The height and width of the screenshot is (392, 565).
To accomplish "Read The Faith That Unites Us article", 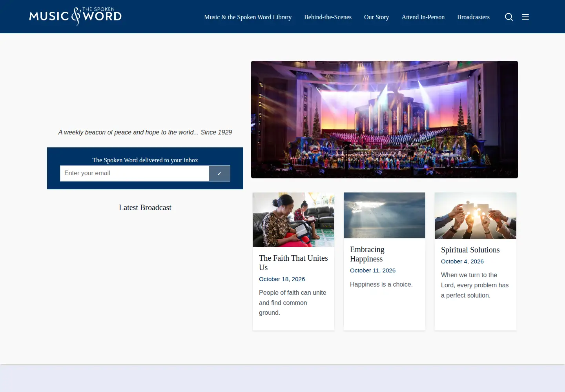I will point(293,263).
